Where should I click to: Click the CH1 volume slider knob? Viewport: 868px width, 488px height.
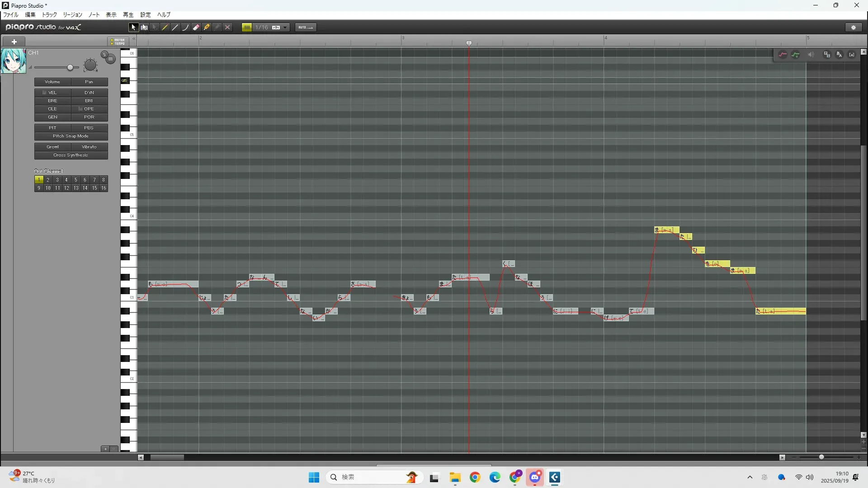point(70,68)
